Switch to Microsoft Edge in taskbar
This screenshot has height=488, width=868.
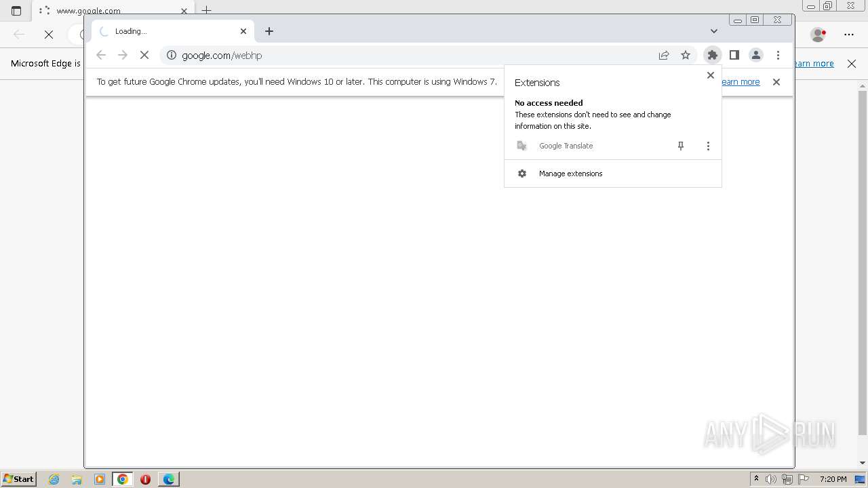[x=169, y=479]
